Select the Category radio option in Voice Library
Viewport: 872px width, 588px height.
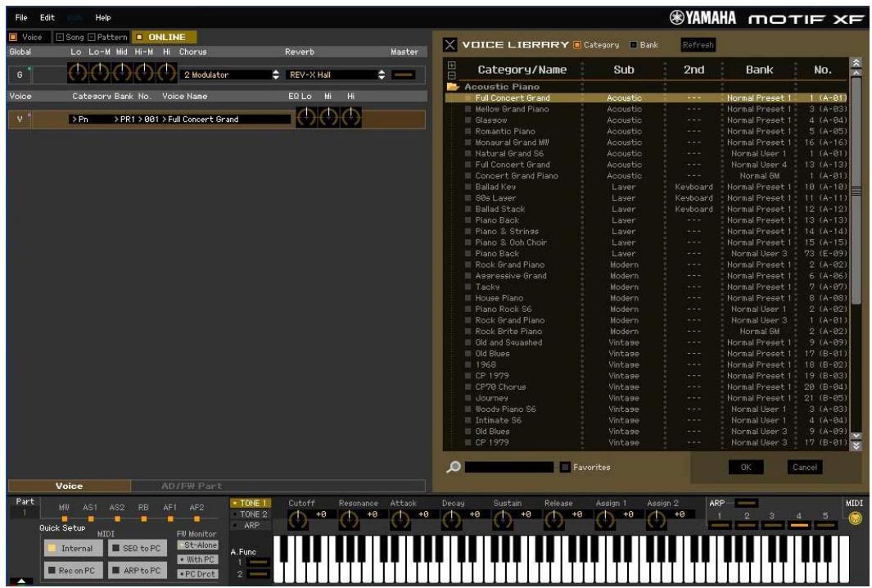pyautogui.click(x=577, y=44)
